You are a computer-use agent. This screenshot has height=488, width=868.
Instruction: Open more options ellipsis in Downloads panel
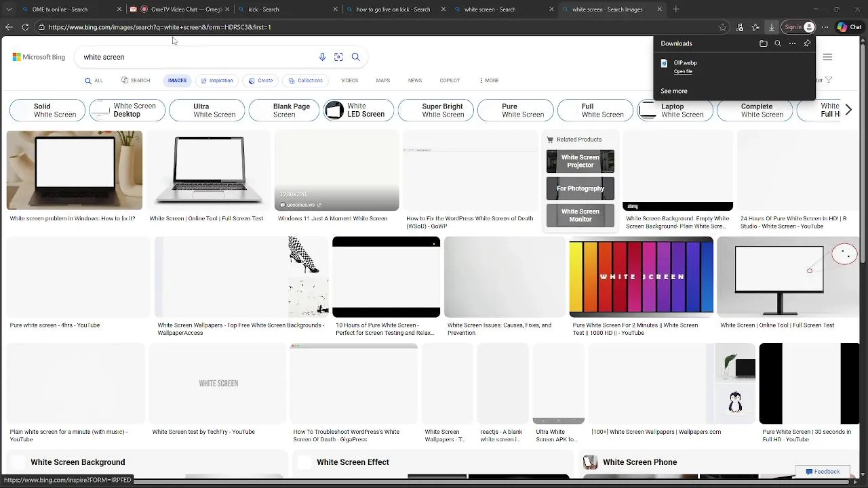[792, 43]
